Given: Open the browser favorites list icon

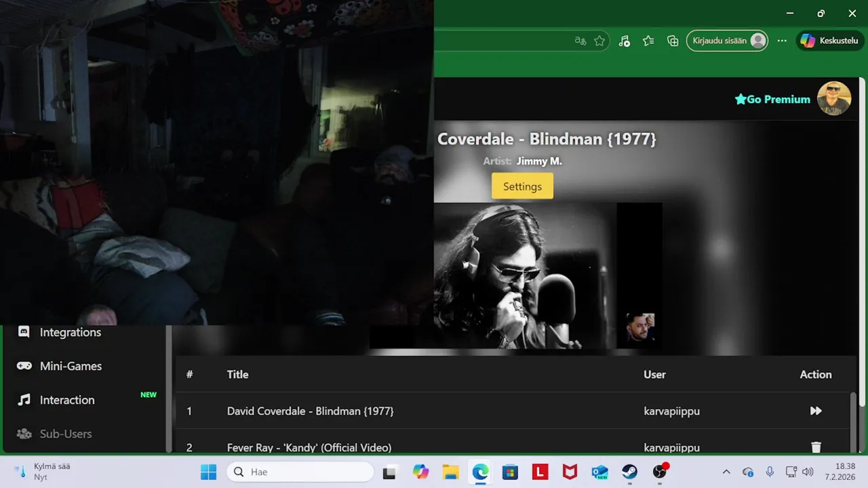Looking at the screenshot, I should [x=648, y=41].
